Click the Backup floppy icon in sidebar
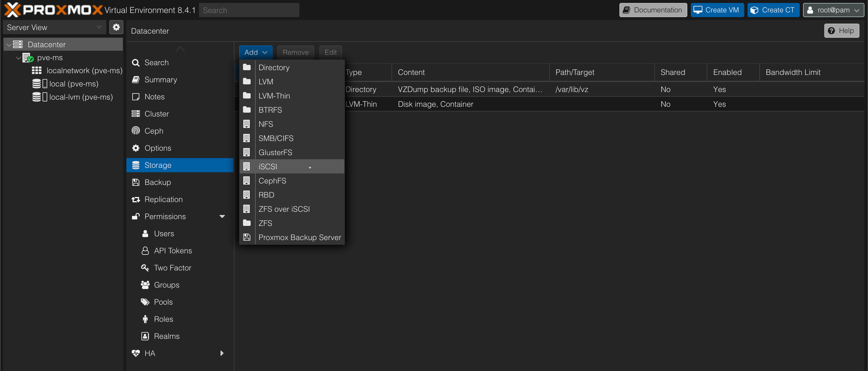 tap(136, 182)
